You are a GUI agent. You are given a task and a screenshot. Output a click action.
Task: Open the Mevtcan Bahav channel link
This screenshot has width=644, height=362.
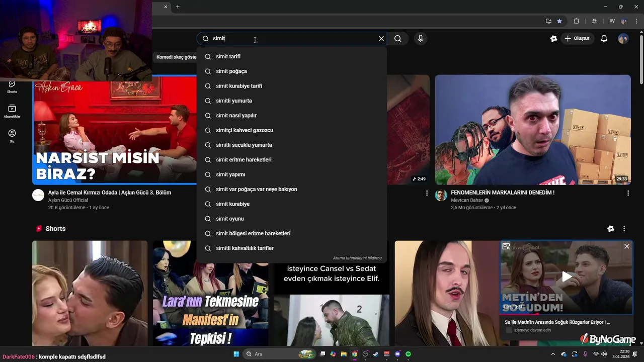click(467, 200)
